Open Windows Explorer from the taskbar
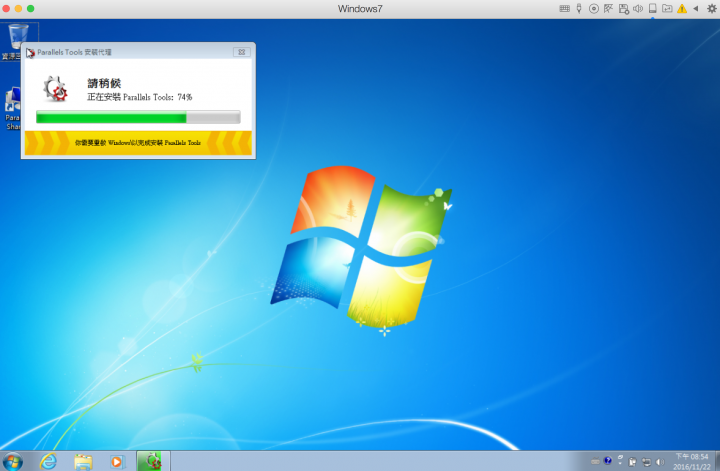The height and width of the screenshot is (471, 720). [x=83, y=461]
